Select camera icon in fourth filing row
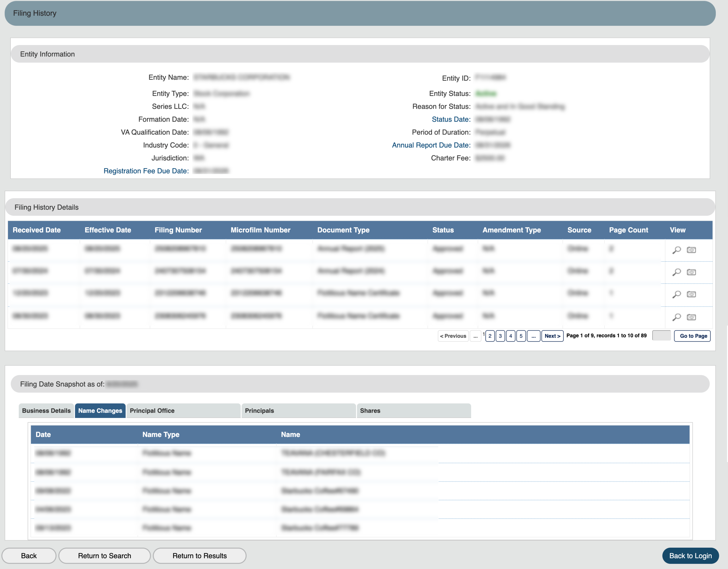This screenshot has height=569, width=728. pos(691,317)
